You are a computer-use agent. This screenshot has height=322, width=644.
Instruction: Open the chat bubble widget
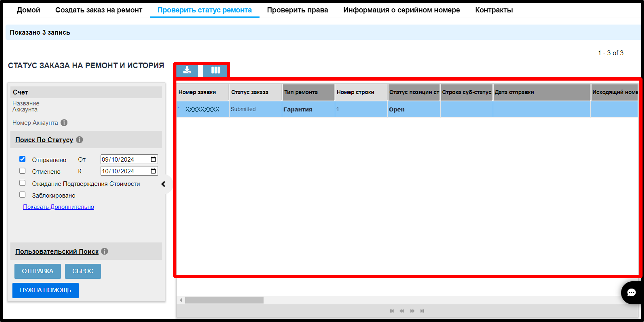(x=631, y=292)
